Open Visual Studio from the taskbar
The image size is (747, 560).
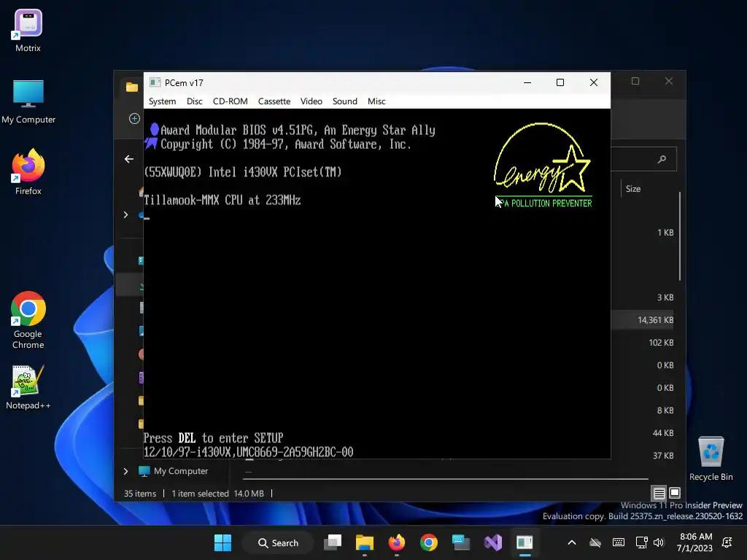click(493, 542)
